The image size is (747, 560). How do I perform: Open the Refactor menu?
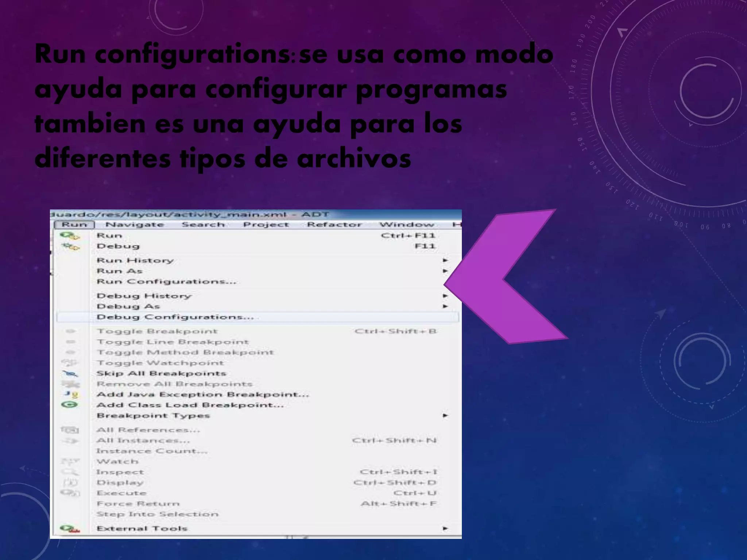tap(334, 225)
